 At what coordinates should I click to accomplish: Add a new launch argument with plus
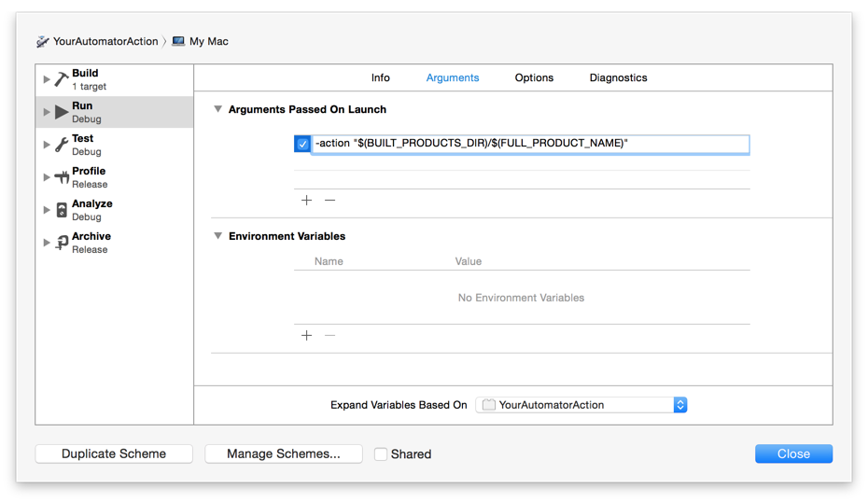[x=307, y=201]
